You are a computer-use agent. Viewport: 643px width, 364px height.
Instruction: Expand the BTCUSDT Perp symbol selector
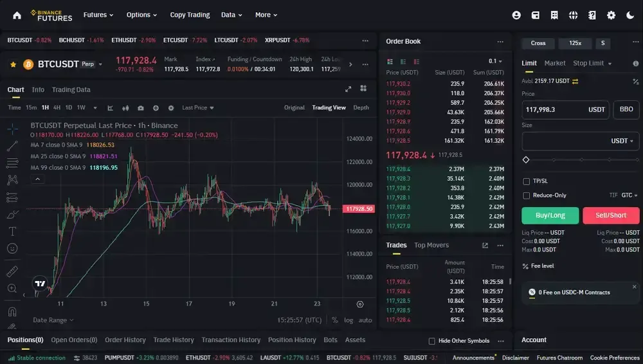(x=100, y=64)
